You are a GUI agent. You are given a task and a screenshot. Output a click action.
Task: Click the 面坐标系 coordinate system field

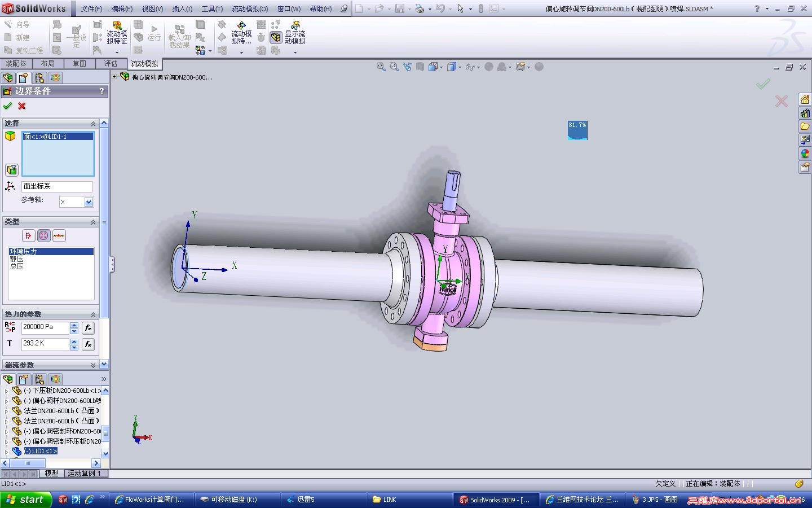pyautogui.click(x=57, y=186)
